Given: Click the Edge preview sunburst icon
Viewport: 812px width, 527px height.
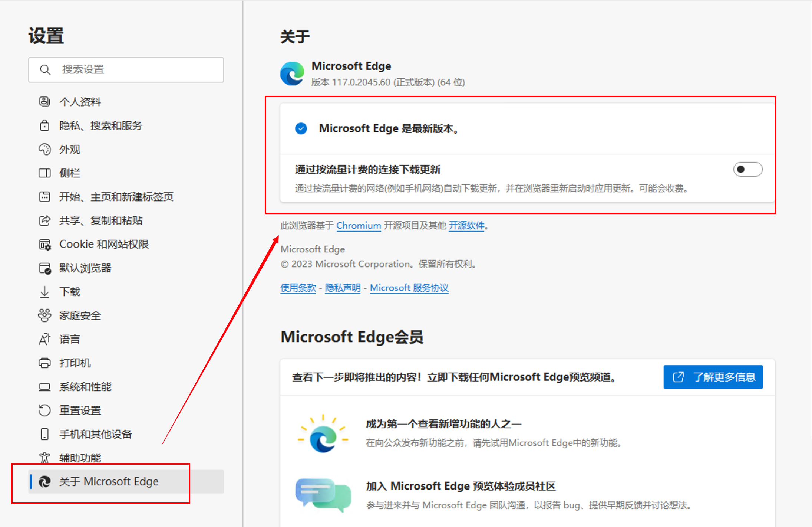Looking at the screenshot, I should (x=323, y=434).
